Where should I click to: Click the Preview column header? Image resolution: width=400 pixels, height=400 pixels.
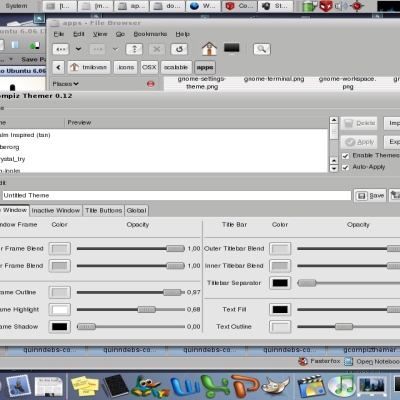tap(196, 123)
